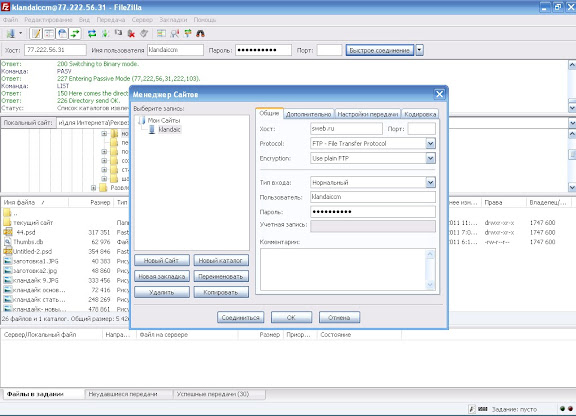Click the Новый каталог button
The width and height of the screenshot is (576, 416).
tap(221, 260)
